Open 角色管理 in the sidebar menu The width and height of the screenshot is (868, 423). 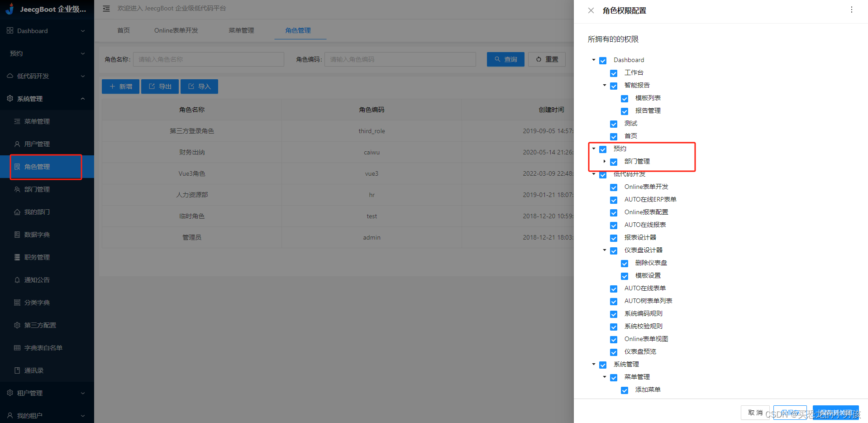click(x=47, y=167)
